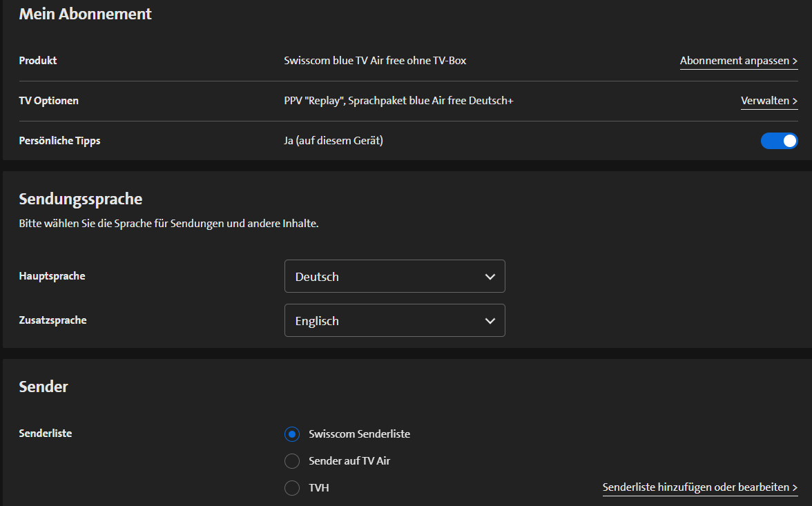Open the Abonnement anpassen link

click(739, 61)
